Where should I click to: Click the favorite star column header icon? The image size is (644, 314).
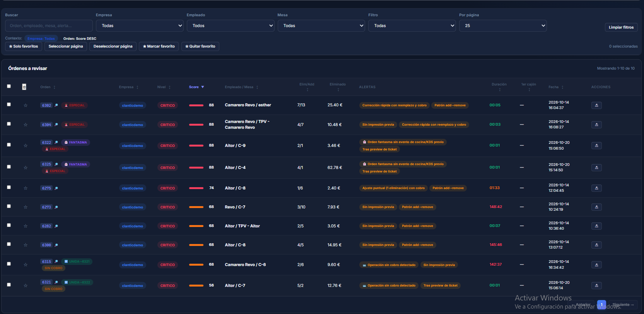(x=24, y=87)
